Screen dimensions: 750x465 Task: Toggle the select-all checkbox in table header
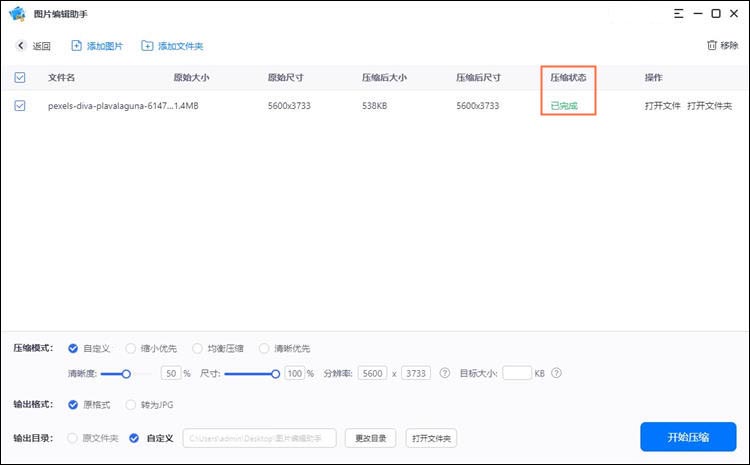20,78
